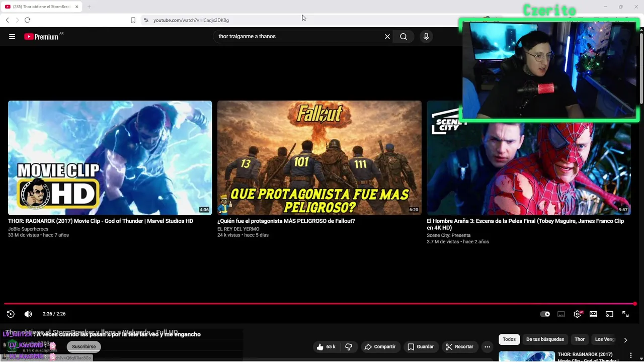644x362 pixels.
Task: Open JoBlo Superheroes channel name
Action: click(28, 229)
